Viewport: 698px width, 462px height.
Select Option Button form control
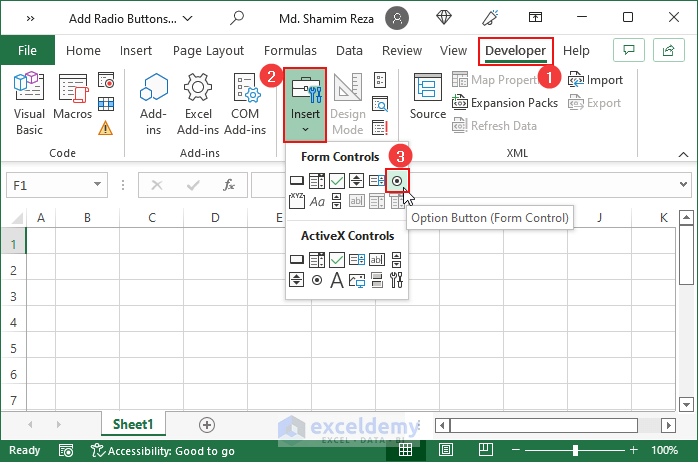[397, 181]
